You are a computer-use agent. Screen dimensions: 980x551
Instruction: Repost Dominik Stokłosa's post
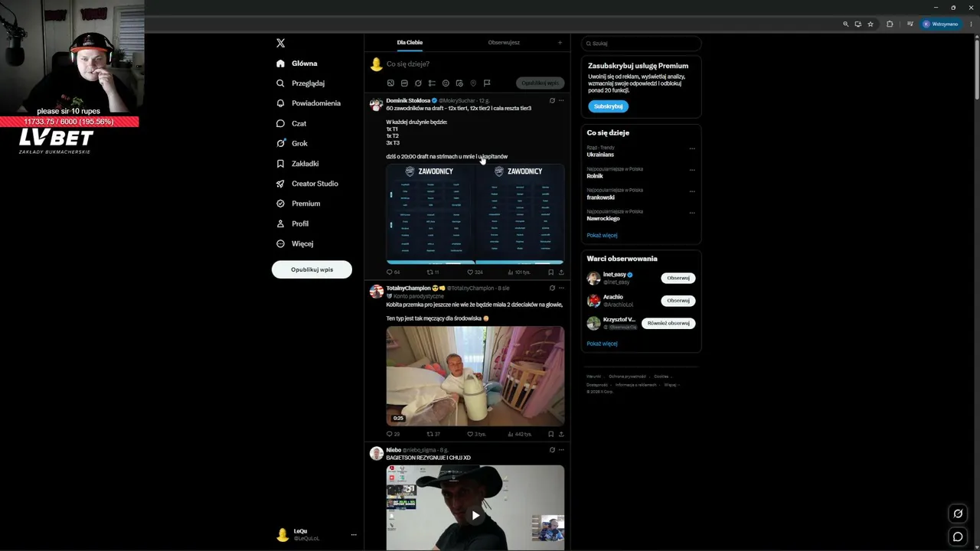click(x=433, y=272)
